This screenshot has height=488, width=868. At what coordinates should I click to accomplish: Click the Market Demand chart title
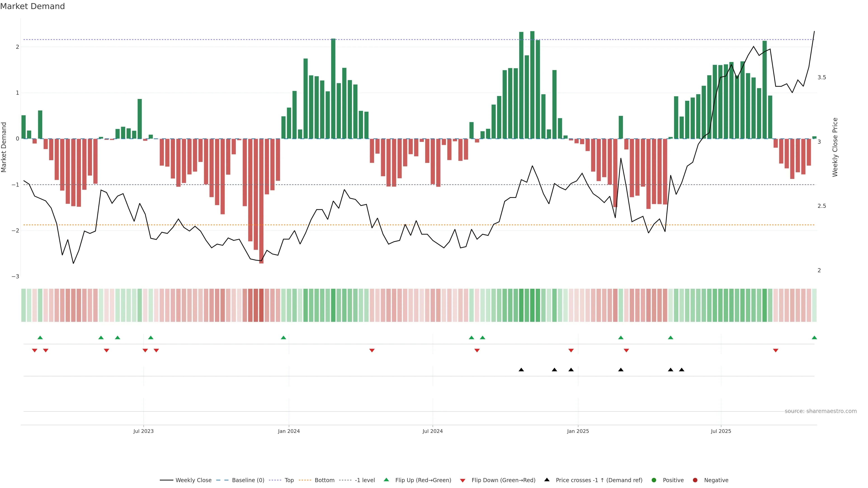pos(33,6)
